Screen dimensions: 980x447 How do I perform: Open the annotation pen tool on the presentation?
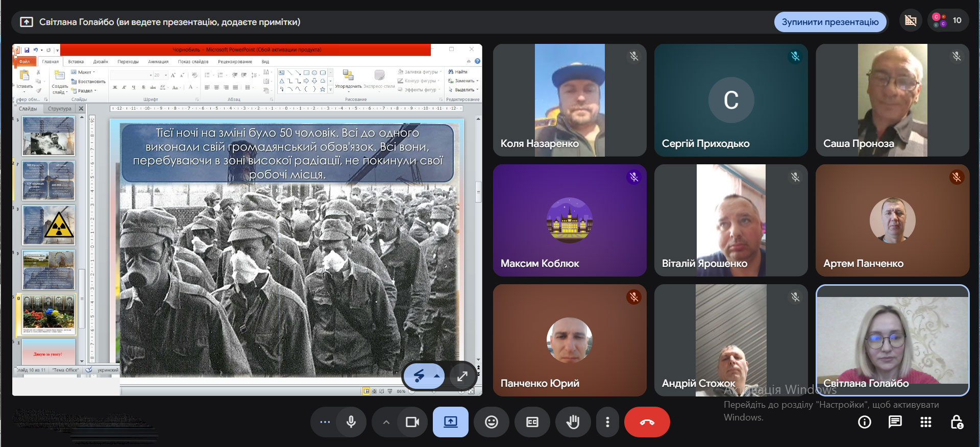[419, 376]
